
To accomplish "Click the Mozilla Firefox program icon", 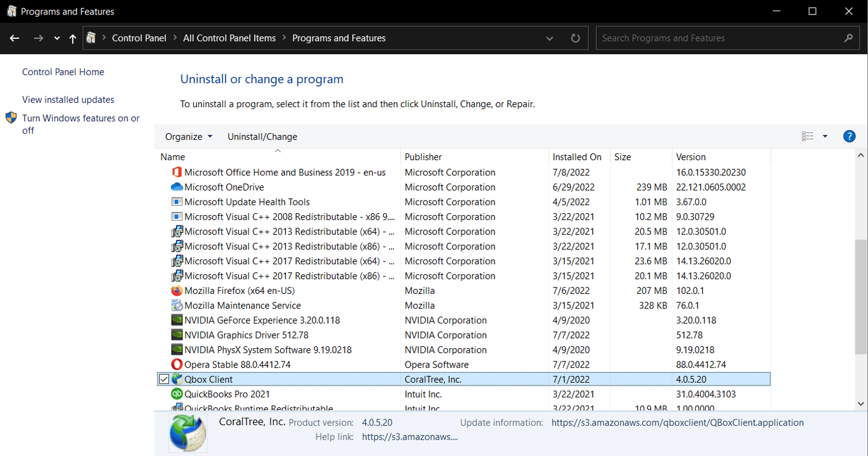I will pyautogui.click(x=177, y=291).
